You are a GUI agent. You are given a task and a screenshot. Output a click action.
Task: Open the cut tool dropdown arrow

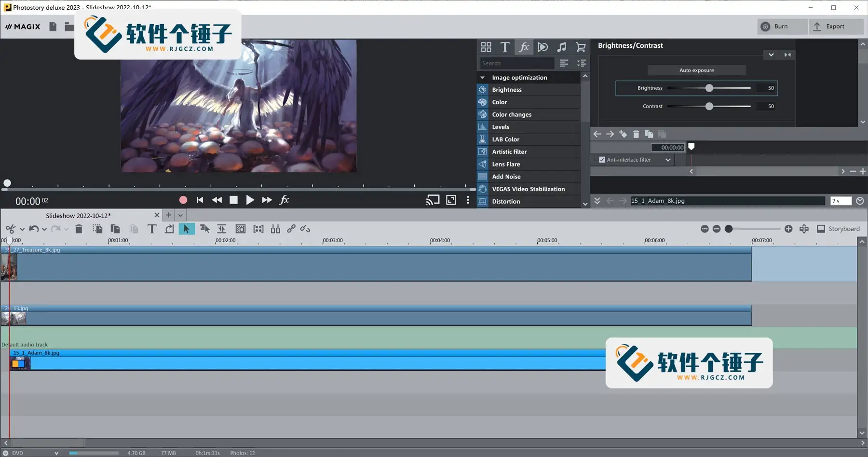pos(22,229)
